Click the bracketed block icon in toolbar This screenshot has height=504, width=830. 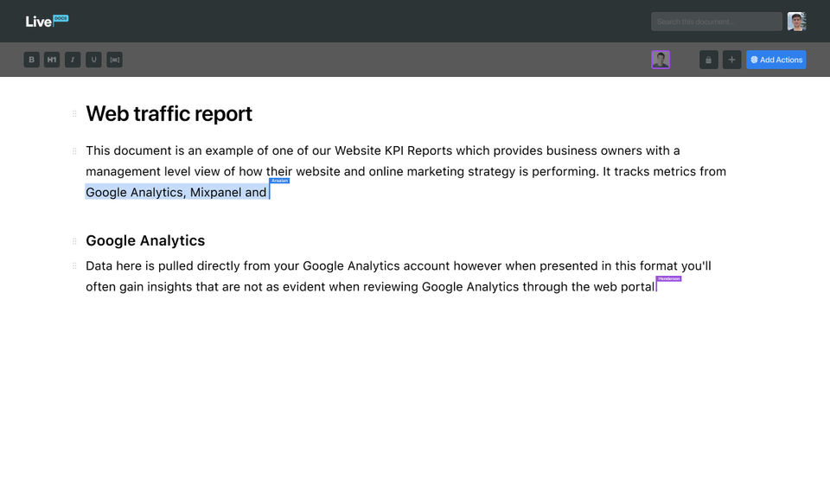click(x=115, y=60)
